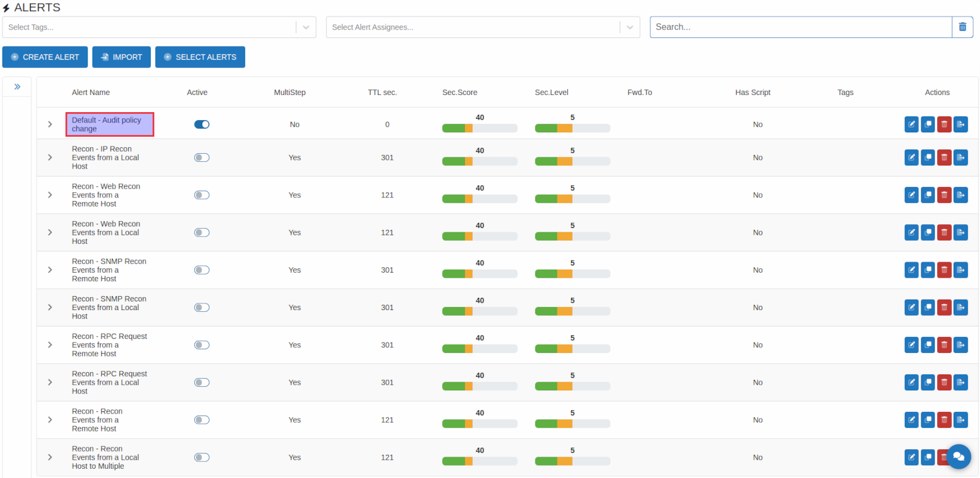Click the CREATE ALERT button

(x=45, y=57)
